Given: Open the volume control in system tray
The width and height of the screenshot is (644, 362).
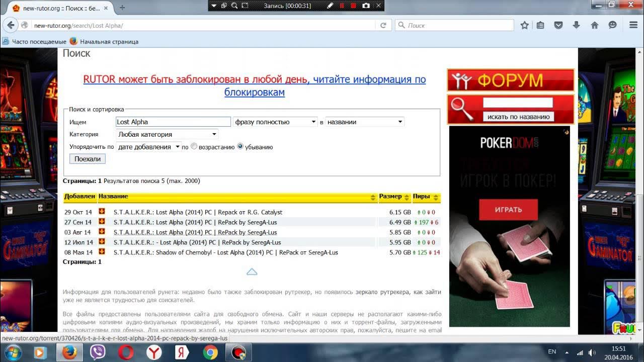Looking at the screenshot, I should (x=592, y=352).
